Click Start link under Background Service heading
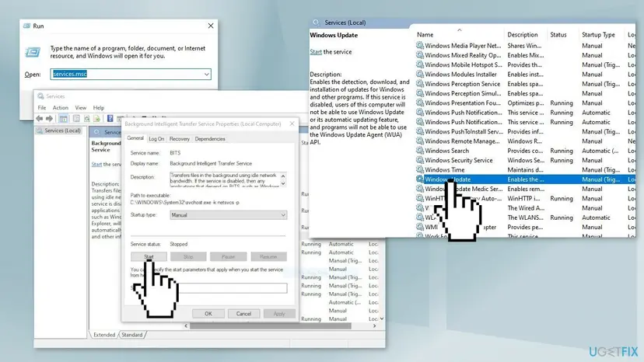This screenshot has width=644, height=362. tap(96, 164)
